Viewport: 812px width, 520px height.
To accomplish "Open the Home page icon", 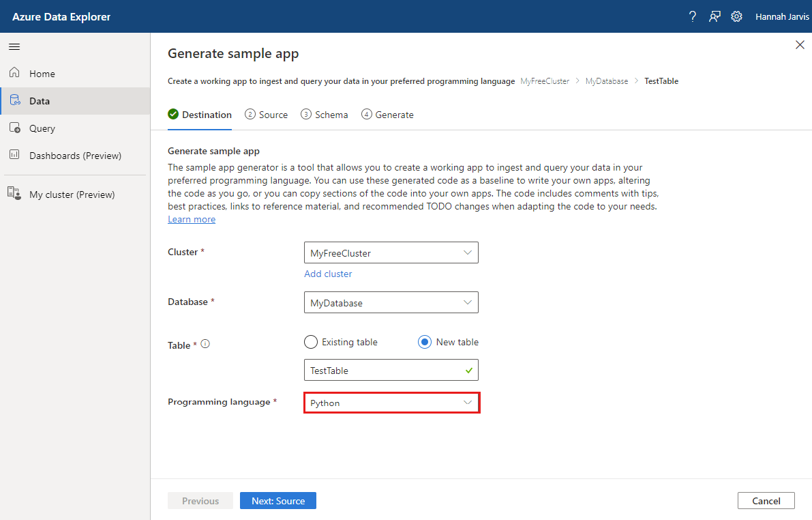I will click(x=14, y=73).
